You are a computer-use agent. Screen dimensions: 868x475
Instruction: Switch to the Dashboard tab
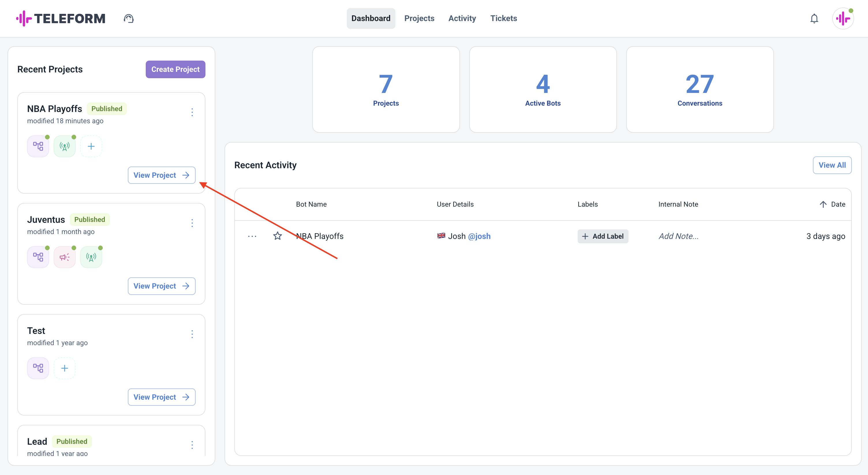(371, 18)
